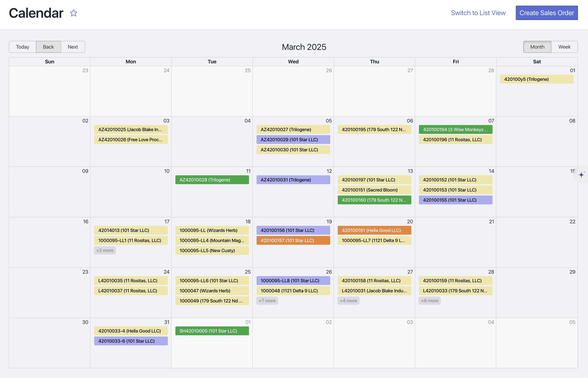The image size is (588, 378).
Task: Open order 1000095-LL5 (New Custy)
Action: [x=212, y=250]
